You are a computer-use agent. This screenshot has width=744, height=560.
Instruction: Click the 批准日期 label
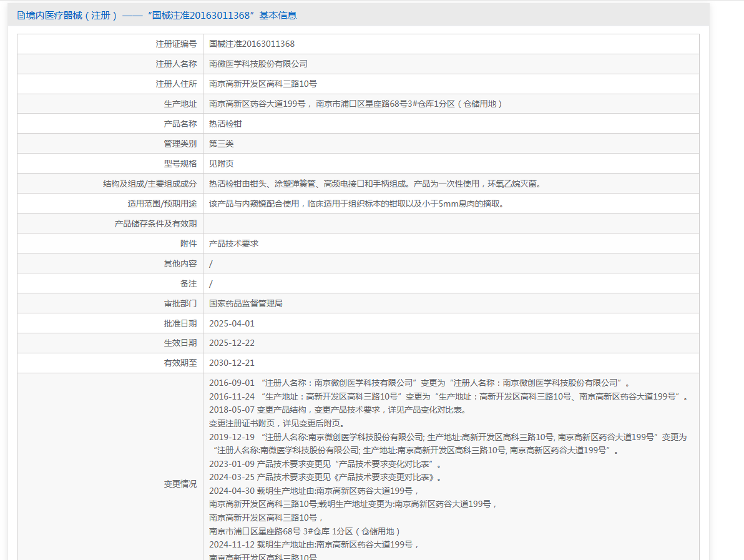click(180, 323)
